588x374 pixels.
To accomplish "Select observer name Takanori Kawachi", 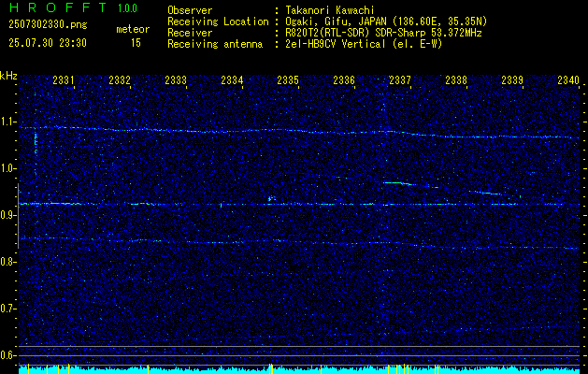I will pos(328,10).
